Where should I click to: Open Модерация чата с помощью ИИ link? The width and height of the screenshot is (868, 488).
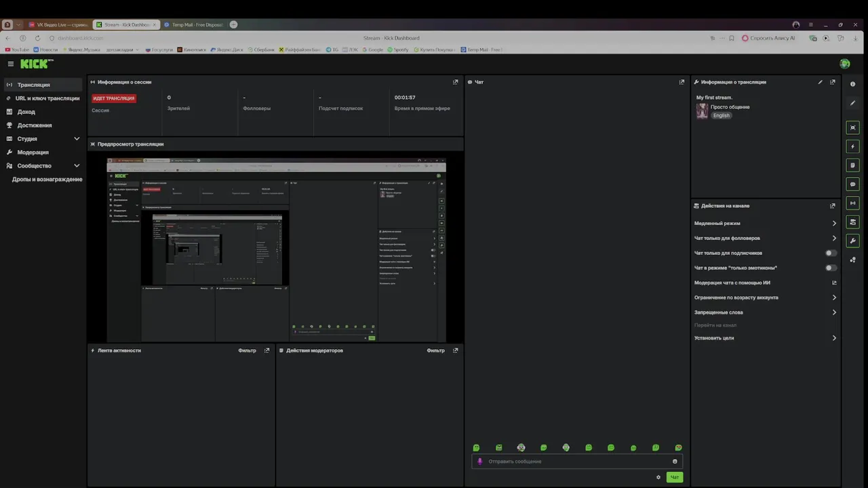[765, 283]
